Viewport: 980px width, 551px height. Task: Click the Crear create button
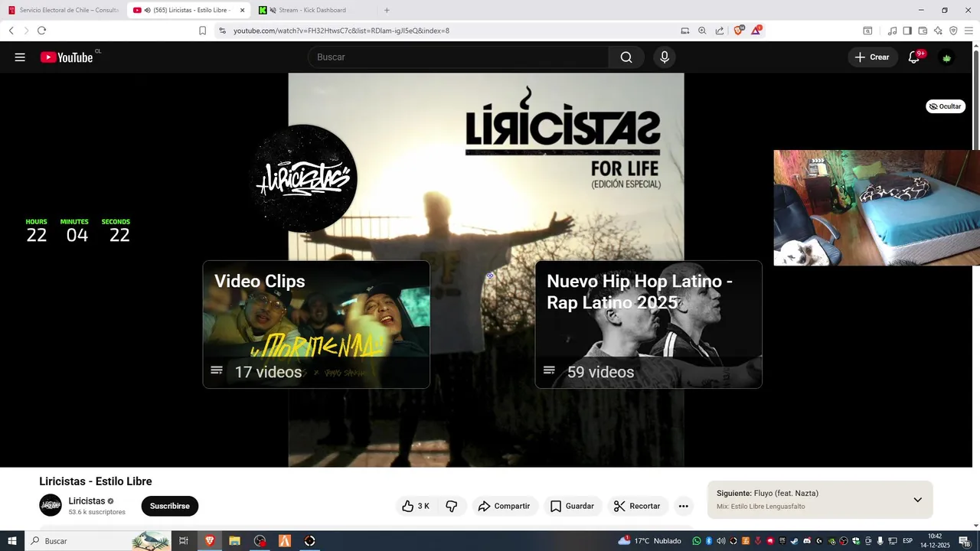coord(872,57)
